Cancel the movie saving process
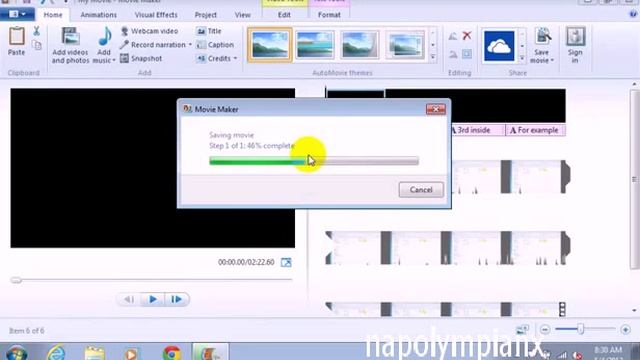640x360 pixels. pos(421,190)
